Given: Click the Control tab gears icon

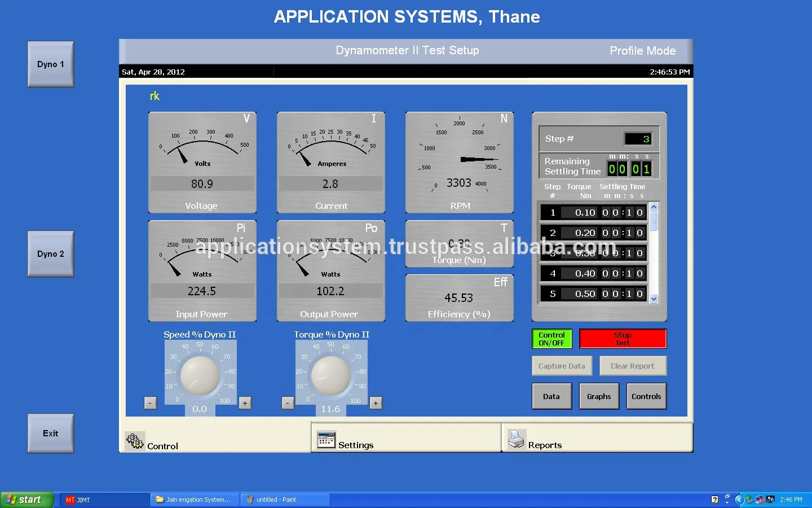Looking at the screenshot, I should tap(134, 441).
